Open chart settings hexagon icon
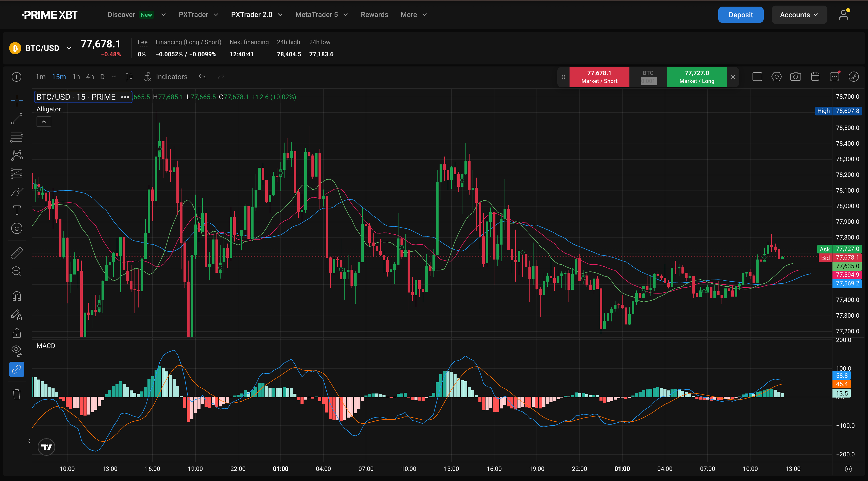 tap(776, 77)
